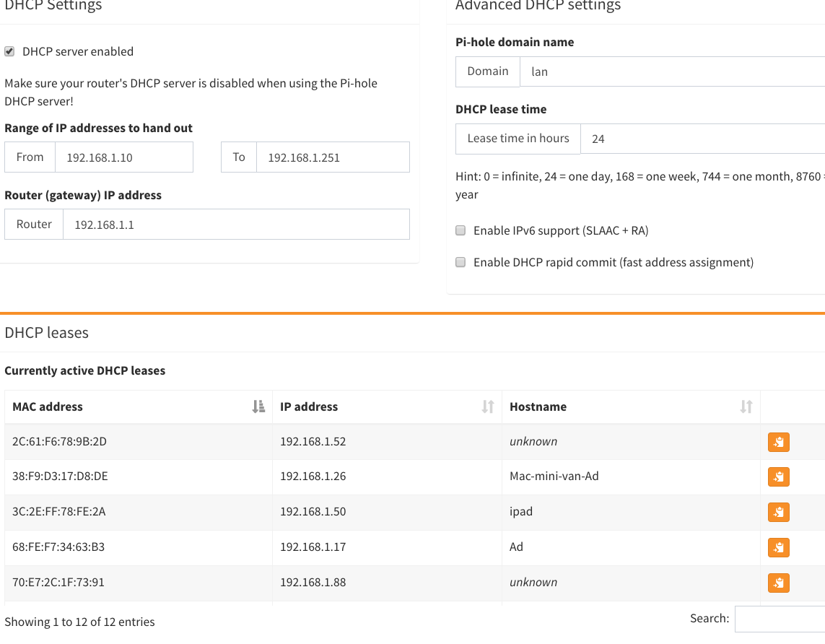Sort leases by Hostname
Image resolution: width=825 pixels, height=644 pixels.
[x=746, y=406]
